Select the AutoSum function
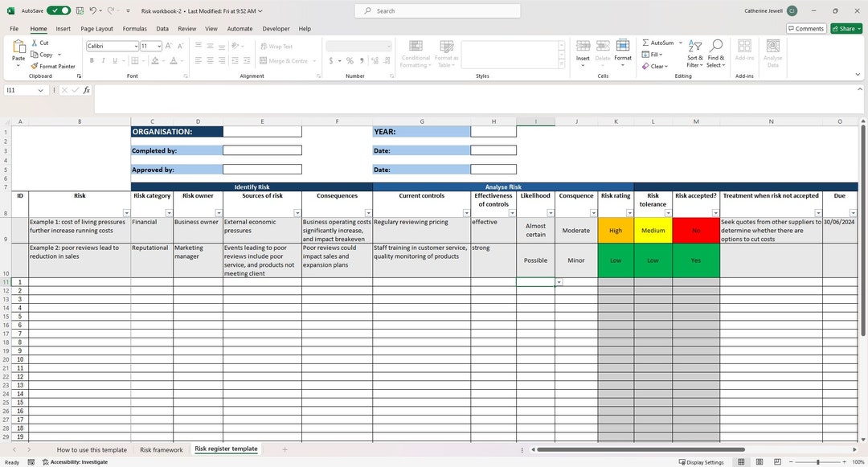 [659, 42]
